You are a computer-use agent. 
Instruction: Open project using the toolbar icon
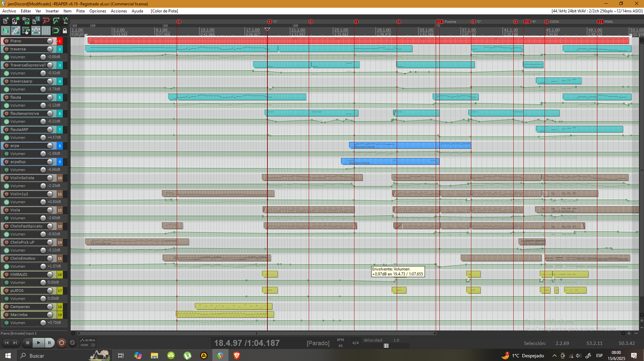(15, 21)
